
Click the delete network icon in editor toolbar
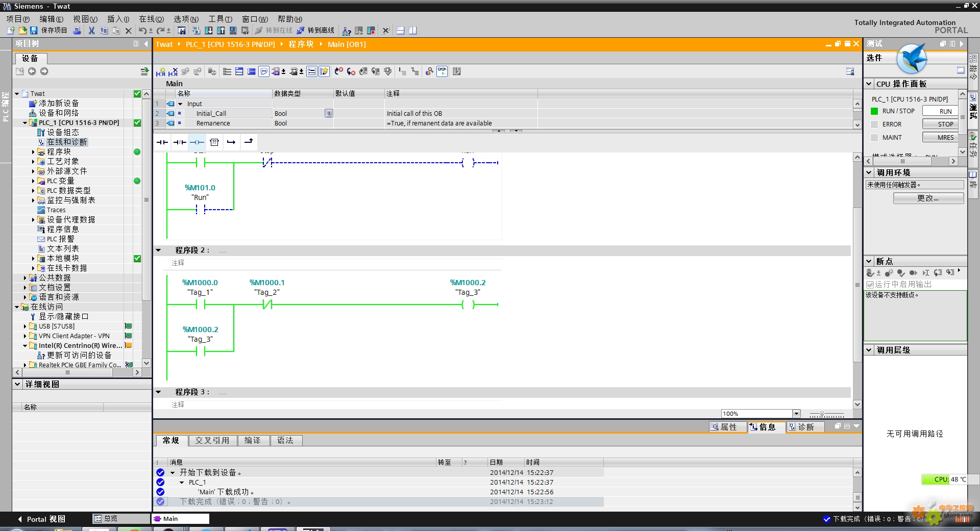coord(173,72)
